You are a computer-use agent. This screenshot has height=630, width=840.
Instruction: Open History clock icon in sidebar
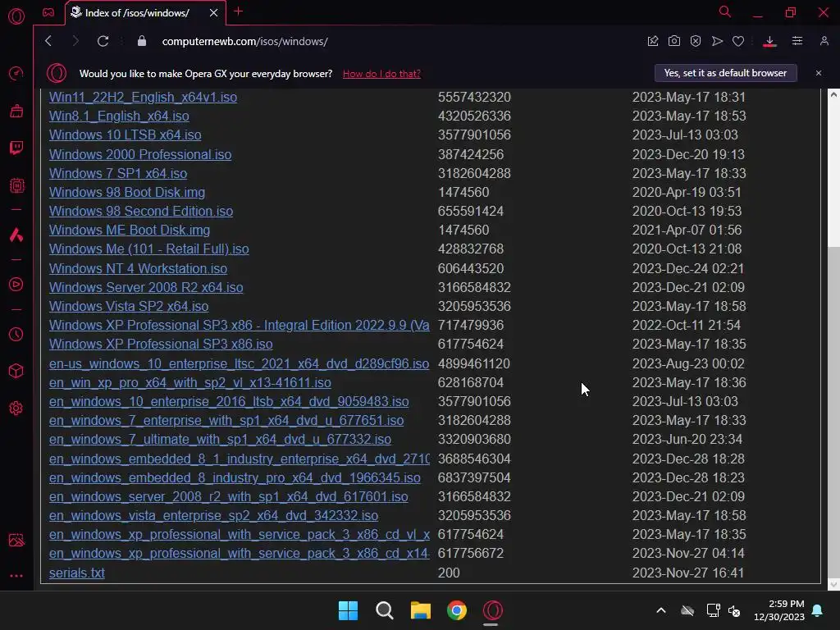click(x=16, y=335)
